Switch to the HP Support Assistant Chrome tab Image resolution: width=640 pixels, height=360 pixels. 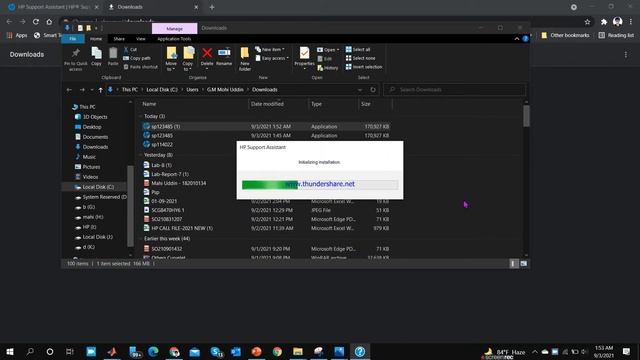point(54,7)
